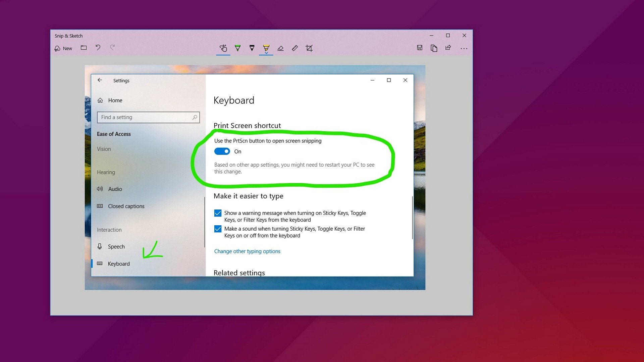
Task: Click the Save icon in Snip & Sketch
Action: coord(419,48)
